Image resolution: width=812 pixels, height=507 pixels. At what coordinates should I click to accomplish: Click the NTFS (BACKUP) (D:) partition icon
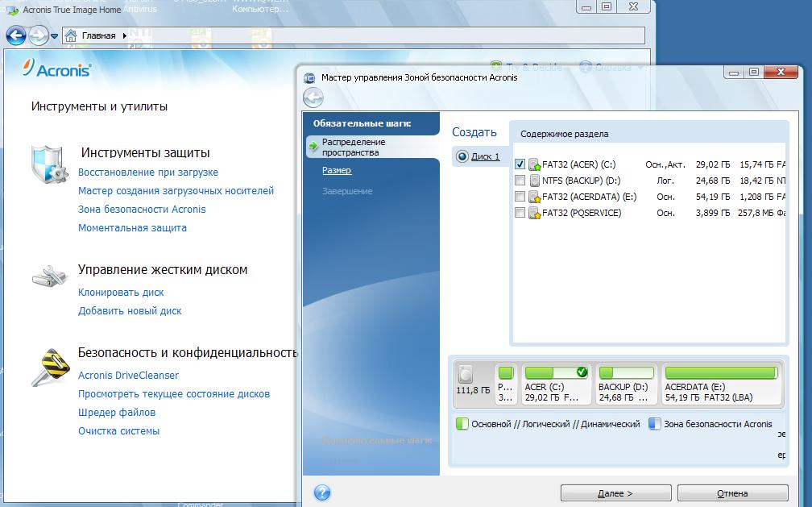[534, 181]
